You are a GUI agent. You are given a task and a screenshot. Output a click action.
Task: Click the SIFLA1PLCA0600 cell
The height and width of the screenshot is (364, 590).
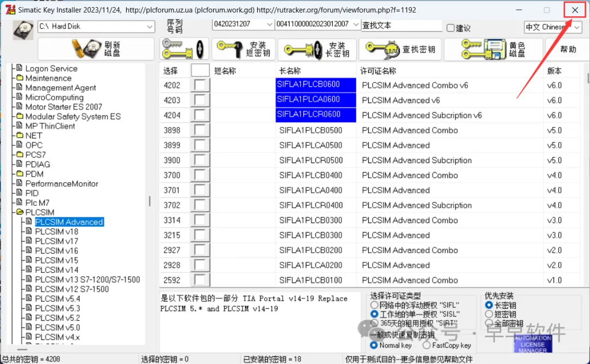pyautogui.click(x=316, y=100)
